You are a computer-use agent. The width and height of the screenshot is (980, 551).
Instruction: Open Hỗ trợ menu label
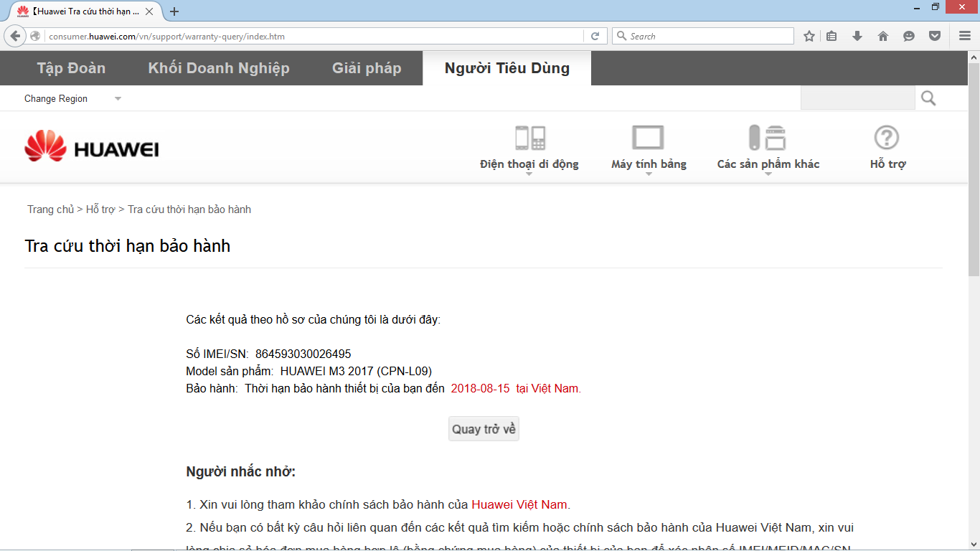(x=887, y=164)
